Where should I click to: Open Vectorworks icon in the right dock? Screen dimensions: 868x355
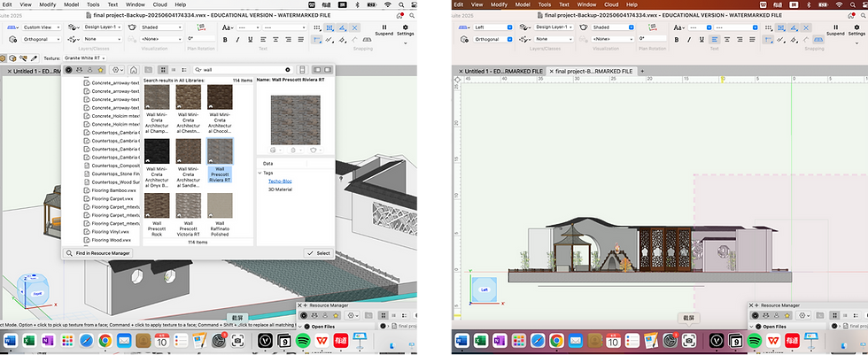pyautogui.click(x=717, y=341)
